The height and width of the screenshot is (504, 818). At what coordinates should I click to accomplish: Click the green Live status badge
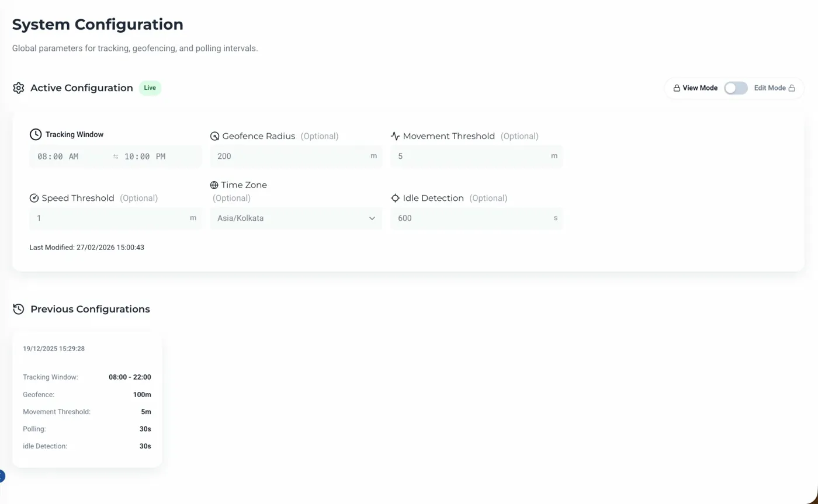point(150,88)
